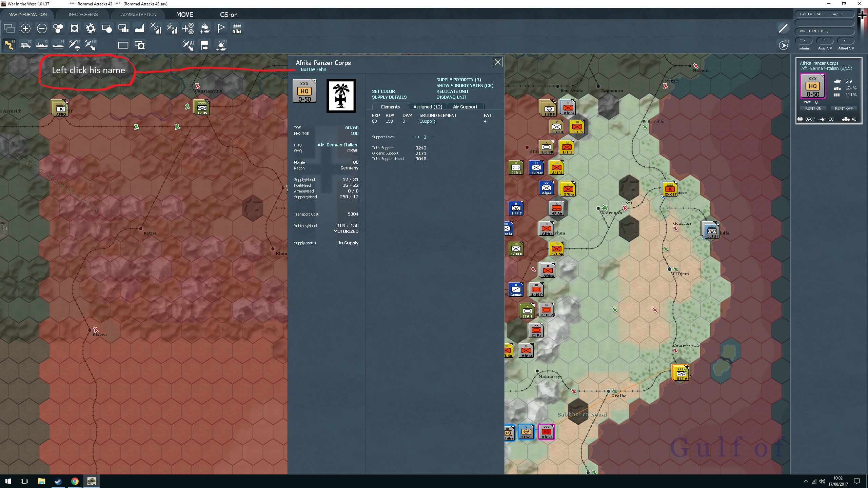The width and height of the screenshot is (868, 488).
Task: Turn REFIT ON for Afrika Panzer Corps
Action: (813, 108)
